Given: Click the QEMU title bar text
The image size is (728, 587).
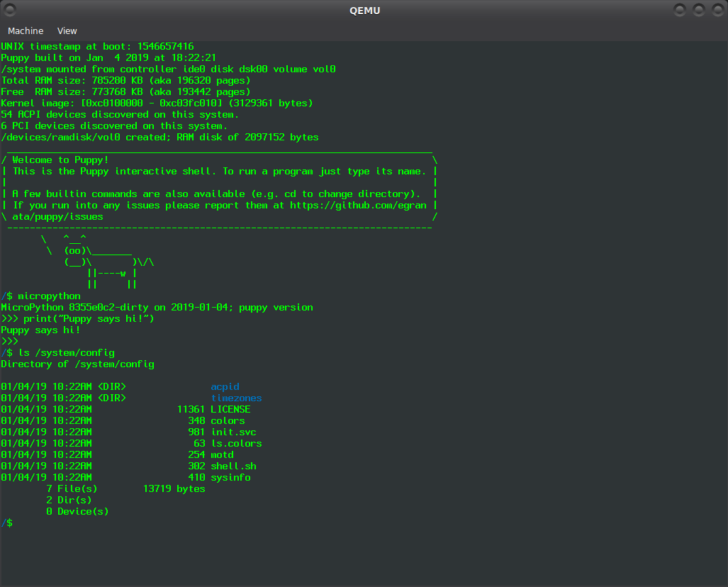Looking at the screenshot, I should [364, 10].
